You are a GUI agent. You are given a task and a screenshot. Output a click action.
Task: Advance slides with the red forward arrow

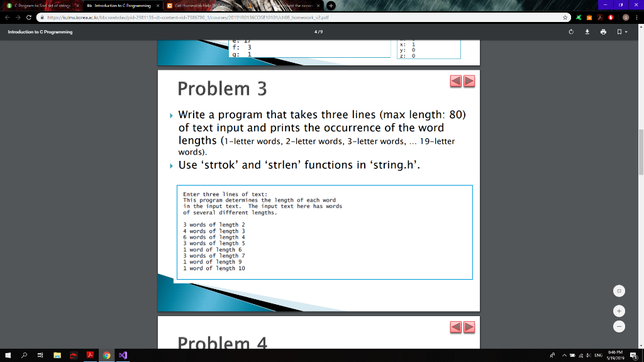click(x=469, y=81)
